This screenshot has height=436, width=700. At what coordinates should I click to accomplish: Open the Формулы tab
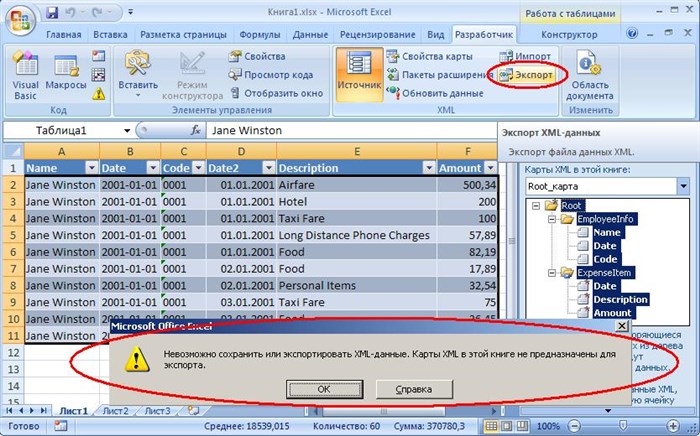(260, 34)
